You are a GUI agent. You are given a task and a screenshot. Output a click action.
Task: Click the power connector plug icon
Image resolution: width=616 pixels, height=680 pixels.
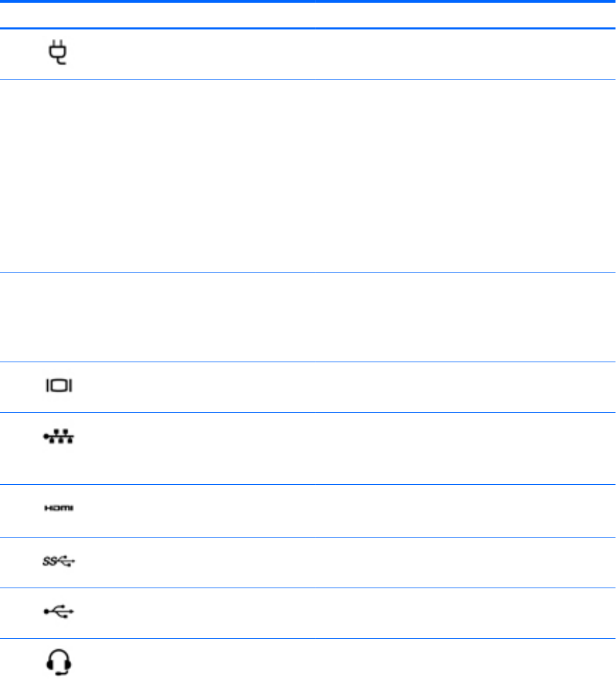pos(57,52)
